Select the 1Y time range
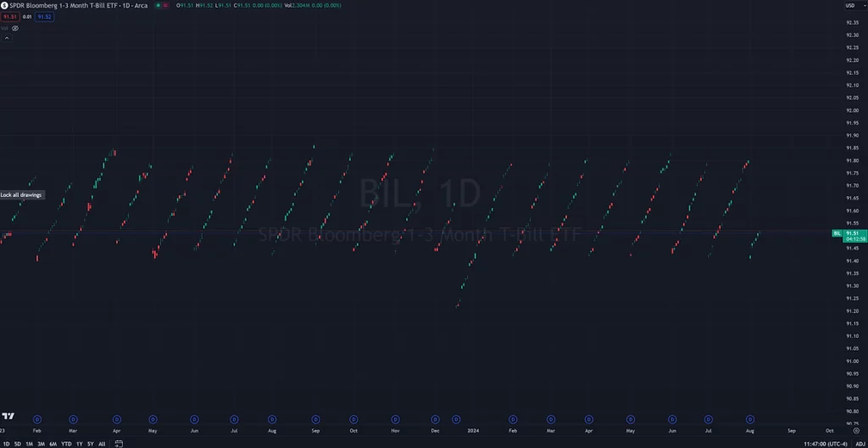The height and width of the screenshot is (448, 868). (80, 444)
